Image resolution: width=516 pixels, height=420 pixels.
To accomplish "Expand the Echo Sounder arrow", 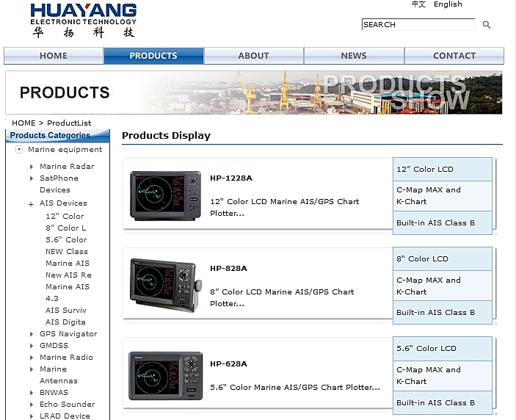I will pyautogui.click(x=32, y=405).
